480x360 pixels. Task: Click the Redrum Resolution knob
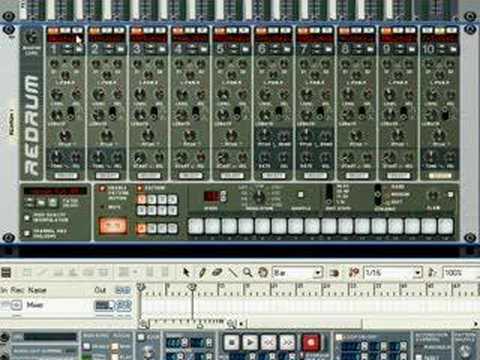click(x=259, y=197)
